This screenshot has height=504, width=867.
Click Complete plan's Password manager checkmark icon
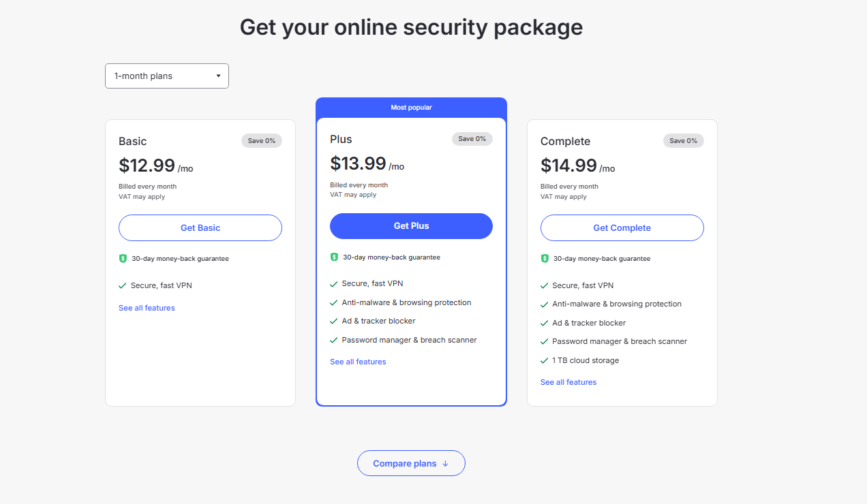point(545,342)
